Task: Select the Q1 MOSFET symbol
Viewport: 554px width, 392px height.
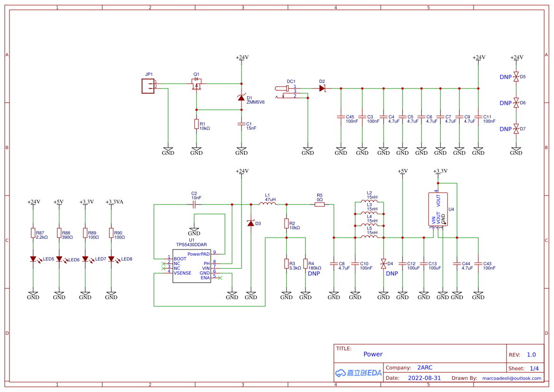Action: [x=196, y=85]
